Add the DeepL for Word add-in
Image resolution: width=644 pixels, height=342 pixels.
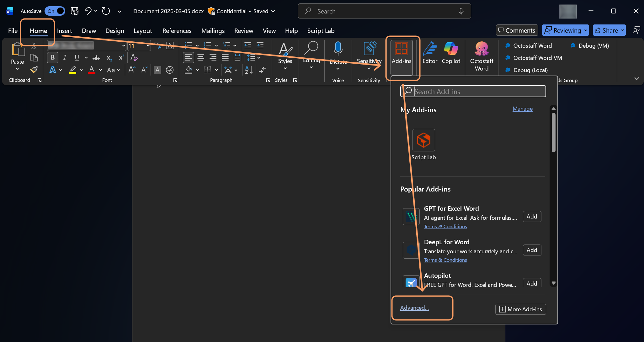pyautogui.click(x=531, y=250)
